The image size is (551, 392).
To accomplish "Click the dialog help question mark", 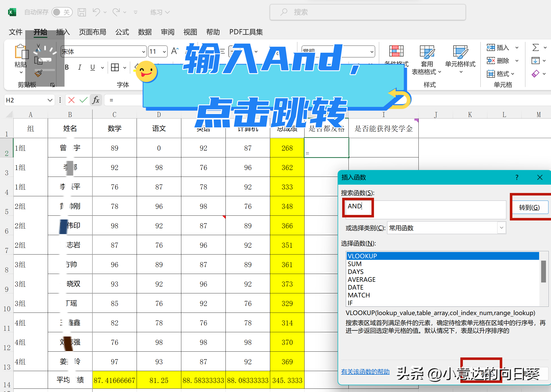I will (517, 177).
